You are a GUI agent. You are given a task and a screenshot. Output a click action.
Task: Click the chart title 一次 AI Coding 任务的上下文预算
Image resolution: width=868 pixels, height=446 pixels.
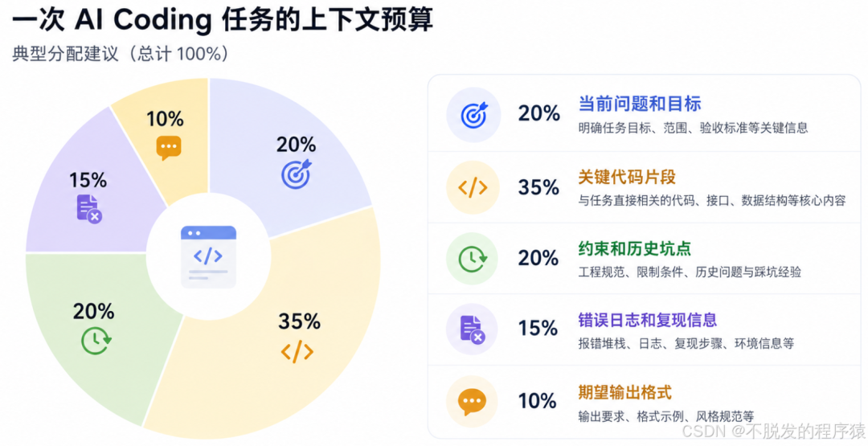point(223,20)
